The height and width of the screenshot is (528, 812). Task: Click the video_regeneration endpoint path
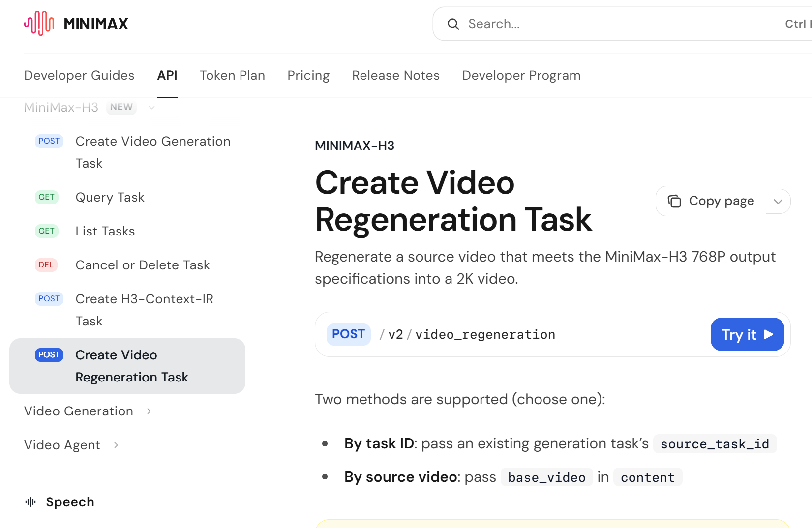coord(485,334)
